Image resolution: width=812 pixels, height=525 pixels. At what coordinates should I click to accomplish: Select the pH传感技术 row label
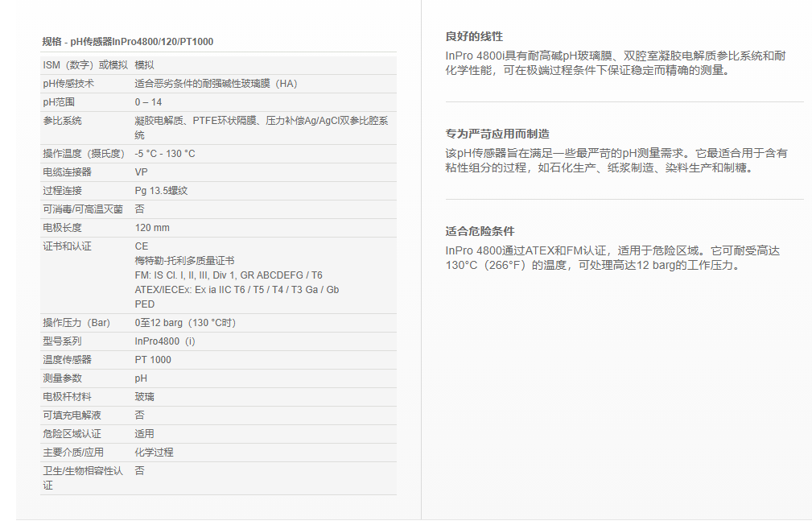[68, 84]
